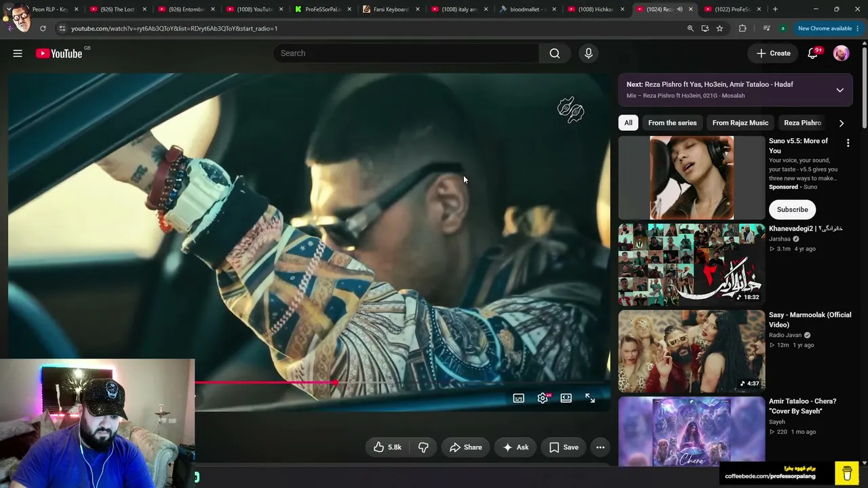Open the Chera cover thumbnail

tap(692, 431)
